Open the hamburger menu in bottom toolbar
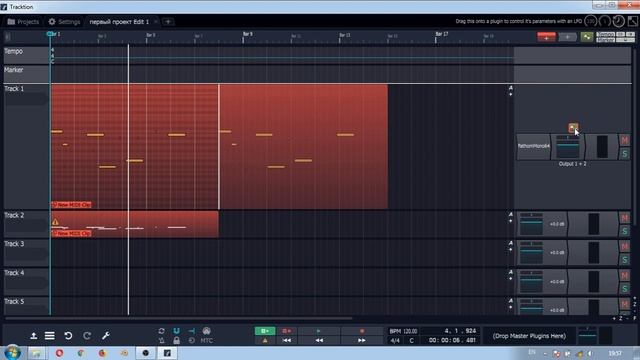The image size is (640, 360). (x=50, y=336)
